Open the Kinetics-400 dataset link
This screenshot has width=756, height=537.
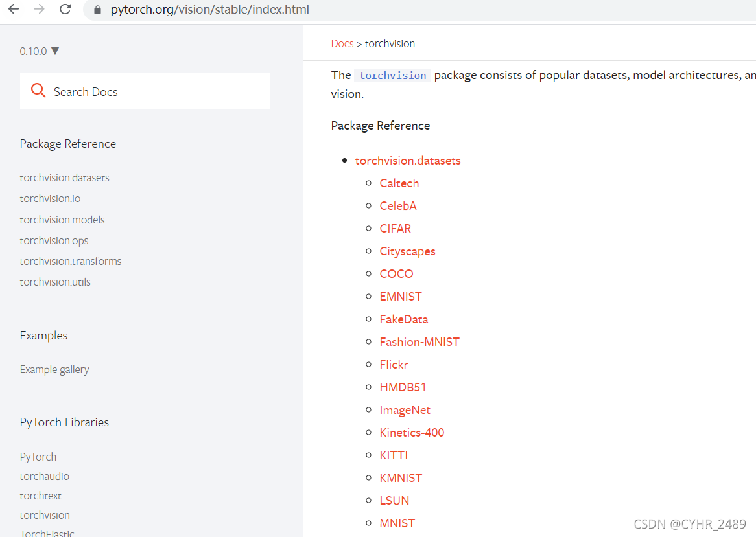[412, 433]
